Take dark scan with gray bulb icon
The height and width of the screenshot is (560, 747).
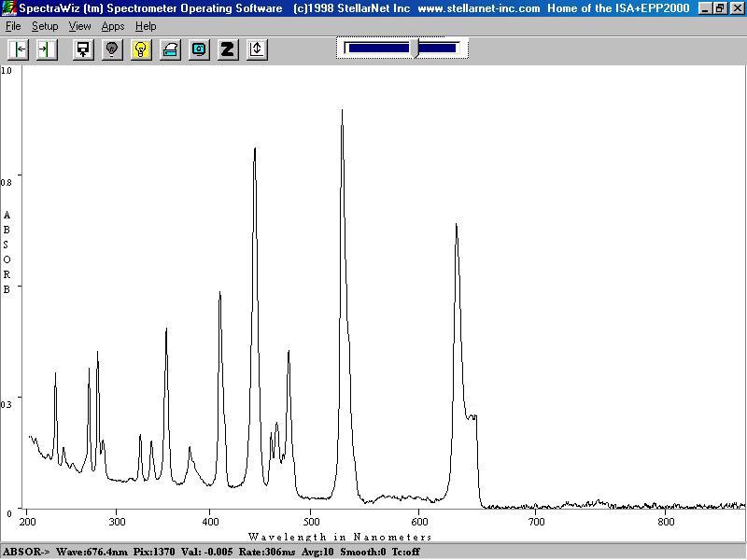tap(112, 49)
